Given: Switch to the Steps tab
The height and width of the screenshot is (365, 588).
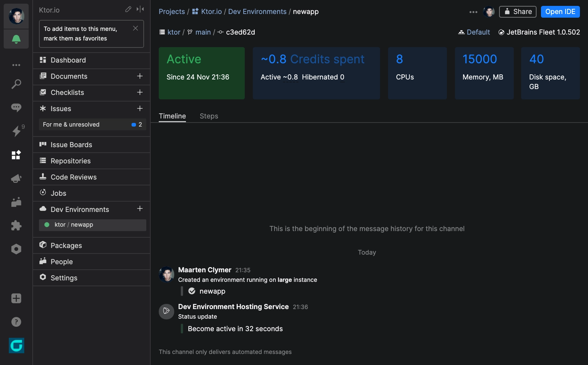Looking at the screenshot, I should [x=209, y=116].
